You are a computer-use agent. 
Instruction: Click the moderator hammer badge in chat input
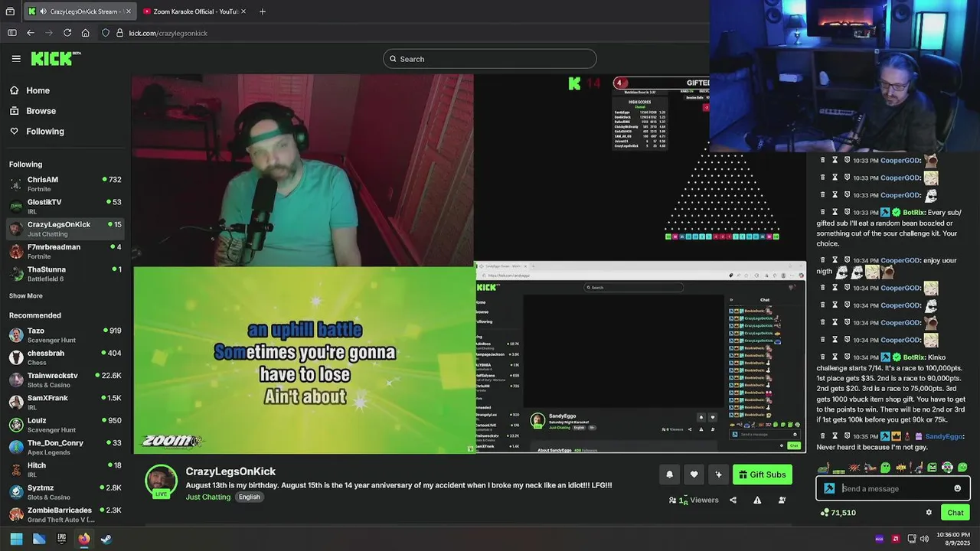(829, 488)
